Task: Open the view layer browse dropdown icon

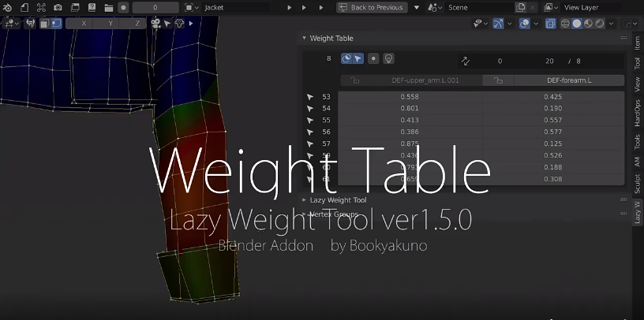Action: 551,7
